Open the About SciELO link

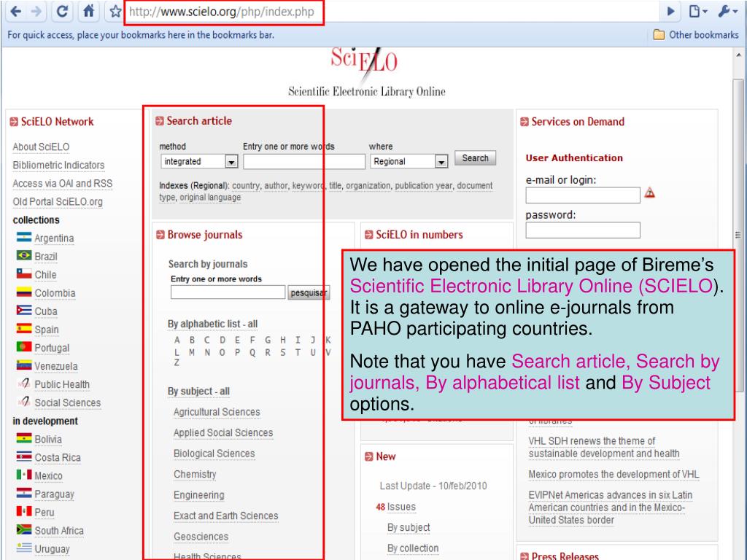pos(41,147)
